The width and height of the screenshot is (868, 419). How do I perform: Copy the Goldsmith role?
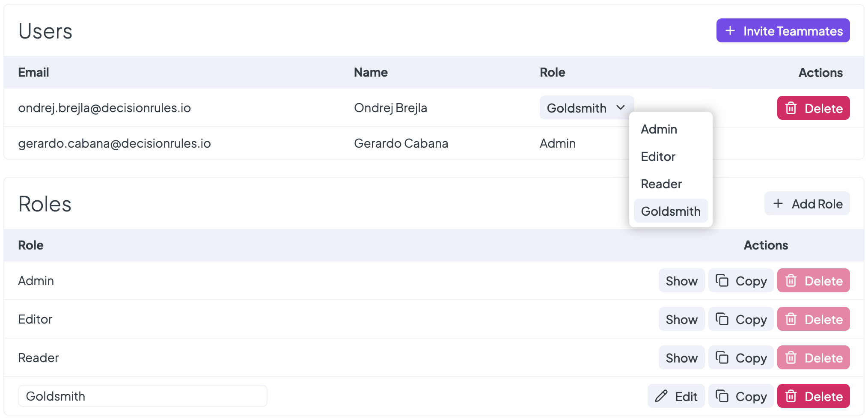(741, 396)
